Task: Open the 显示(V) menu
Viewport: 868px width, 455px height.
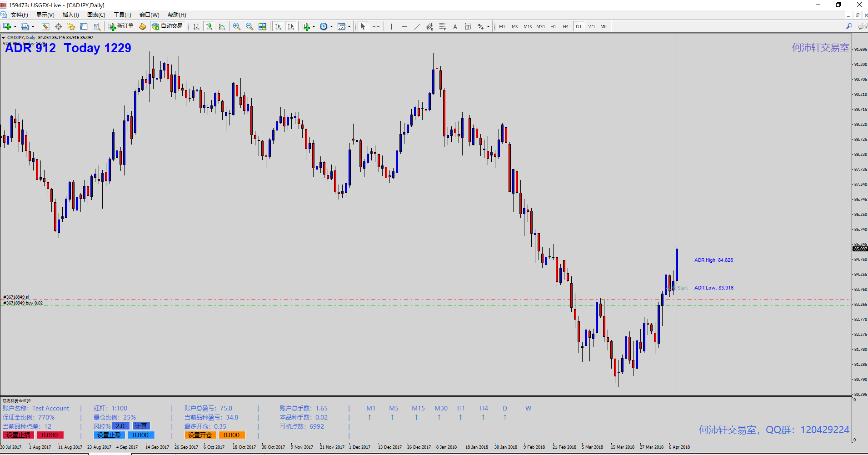Action: point(45,15)
